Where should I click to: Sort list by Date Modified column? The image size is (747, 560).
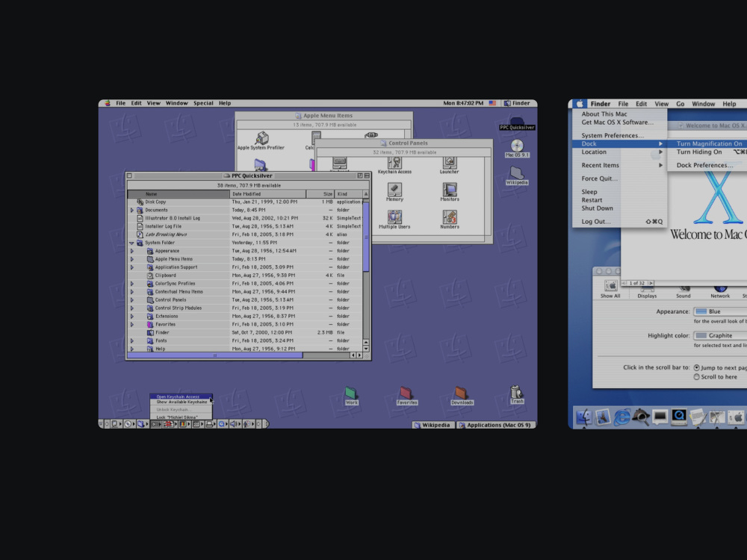pyautogui.click(x=267, y=194)
